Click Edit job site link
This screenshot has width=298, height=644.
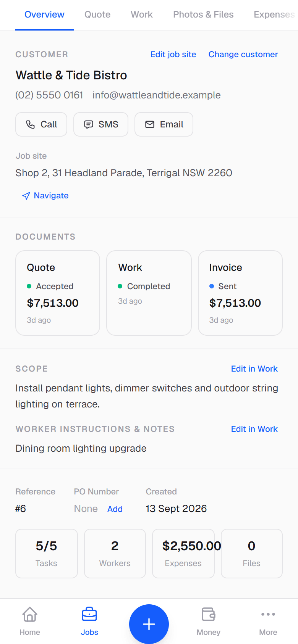tap(173, 55)
